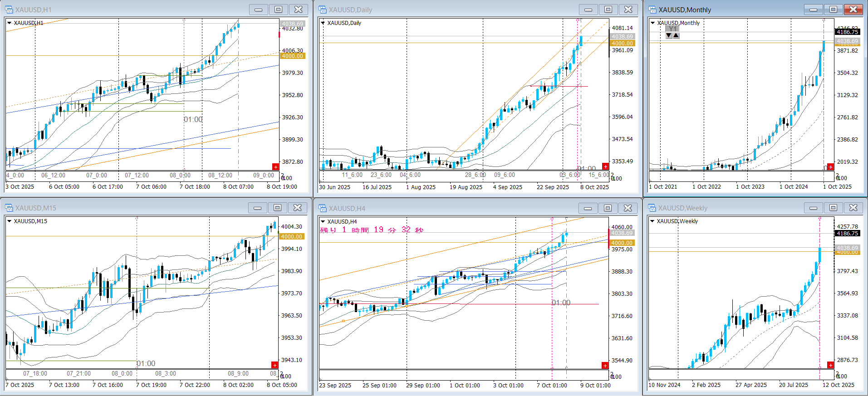Click the red plus icon in H4 chart

pyautogui.click(x=605, y=366)
